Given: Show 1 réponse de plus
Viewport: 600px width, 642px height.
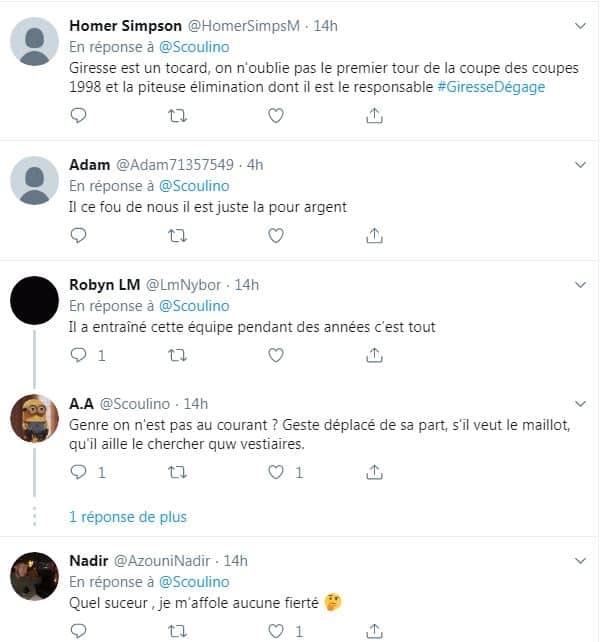Looking at the screenshot, I should pyautogui.click(x=128, y=517).
